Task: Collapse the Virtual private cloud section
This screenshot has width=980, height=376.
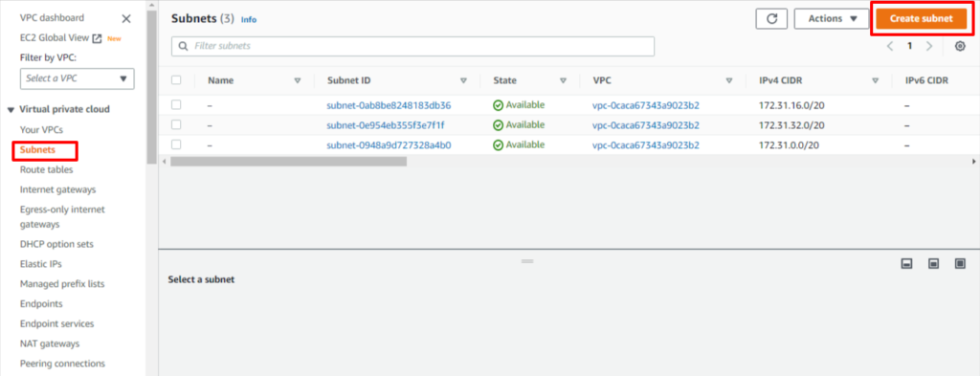Action: click(x=11, y=110)
